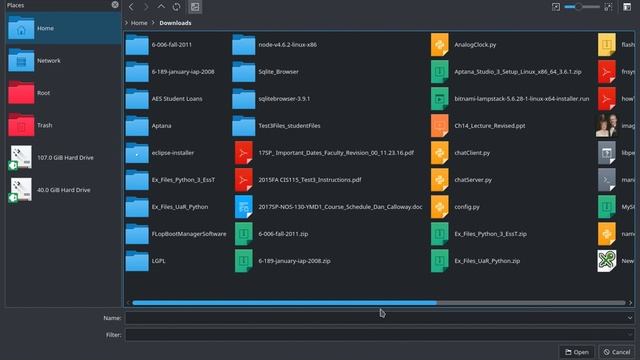The image size is (640, 360).
Task: Select Ch14_Lecture_Revised.ppt file
Action: [x=478, y=126]
